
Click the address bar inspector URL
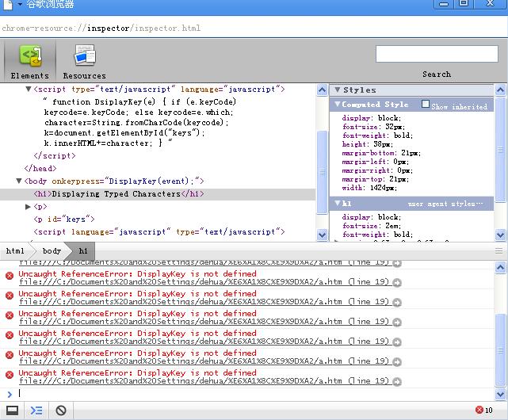101,29
